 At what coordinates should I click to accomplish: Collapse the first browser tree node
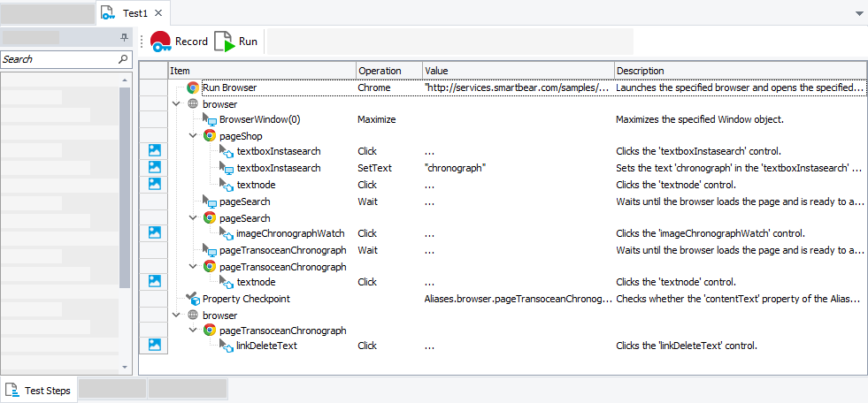point(177,104)
